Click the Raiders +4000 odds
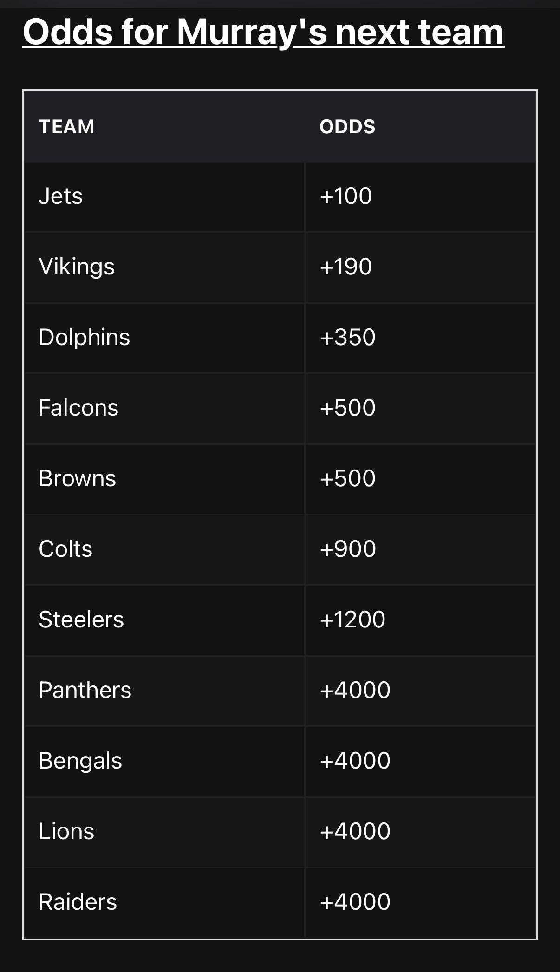This screenshot has height=972, width=560. 355,902
